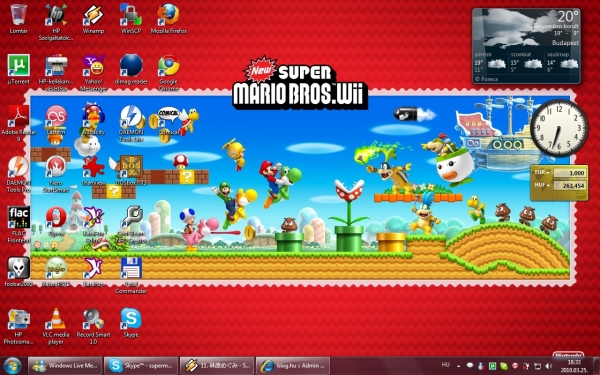Open the foobar2000 desktop icon

(18, 271)
